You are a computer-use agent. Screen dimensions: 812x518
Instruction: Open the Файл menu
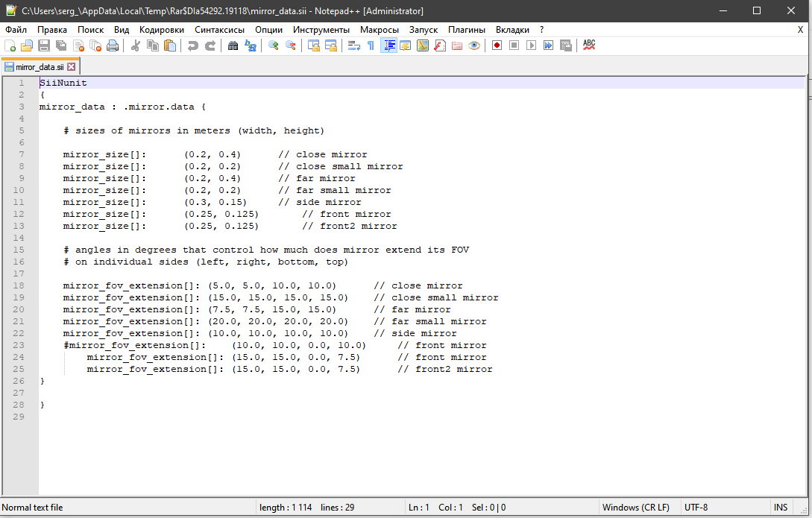click(16, 30)
